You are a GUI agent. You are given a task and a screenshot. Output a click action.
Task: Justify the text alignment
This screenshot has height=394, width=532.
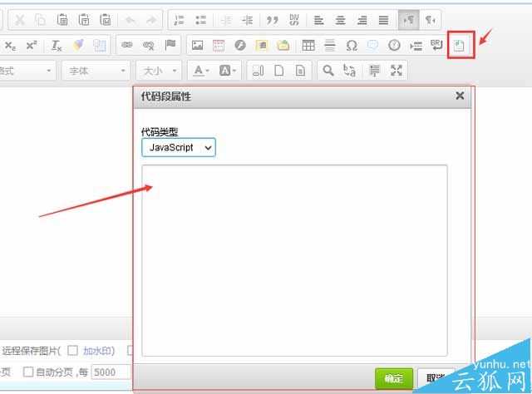(x=383, y=20)
